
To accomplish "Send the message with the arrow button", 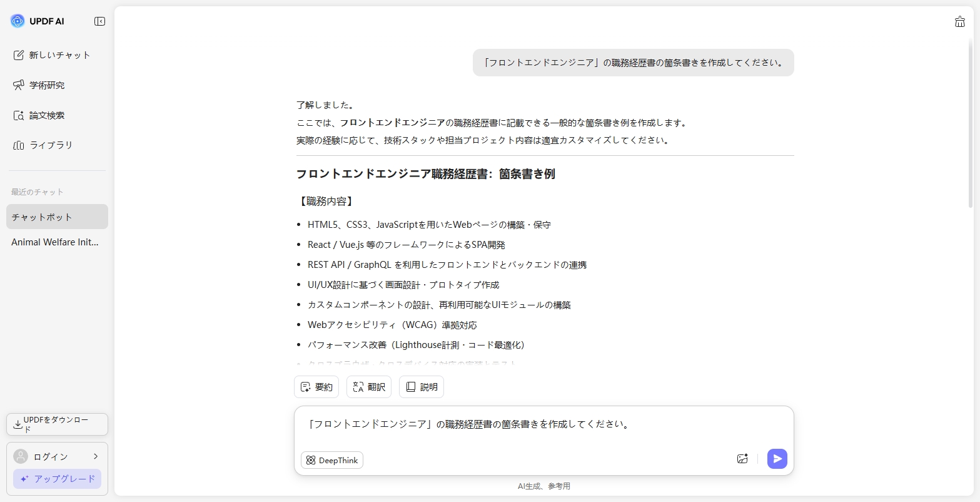I will pyautogui.click(x=777, y=459).
